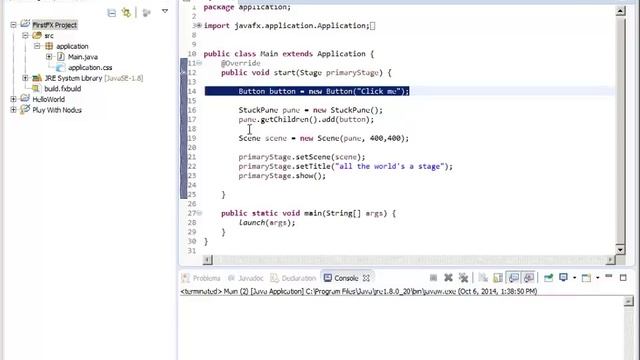Viewport: 640px width, 360px height.
Task: Click the Terminate icon in Console toolbar
Action: (x=433, y=278)
